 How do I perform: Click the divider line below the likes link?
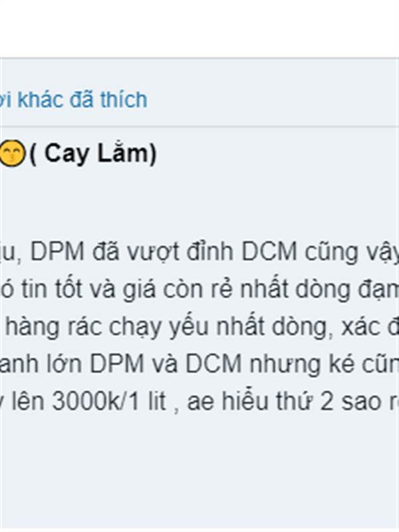coord(199,126)
